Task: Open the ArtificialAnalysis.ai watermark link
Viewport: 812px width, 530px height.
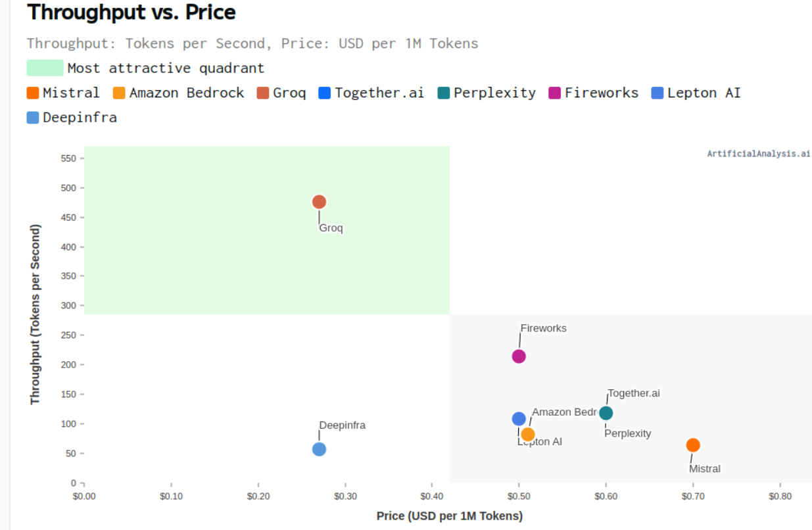Action: (x=758, y=154)
